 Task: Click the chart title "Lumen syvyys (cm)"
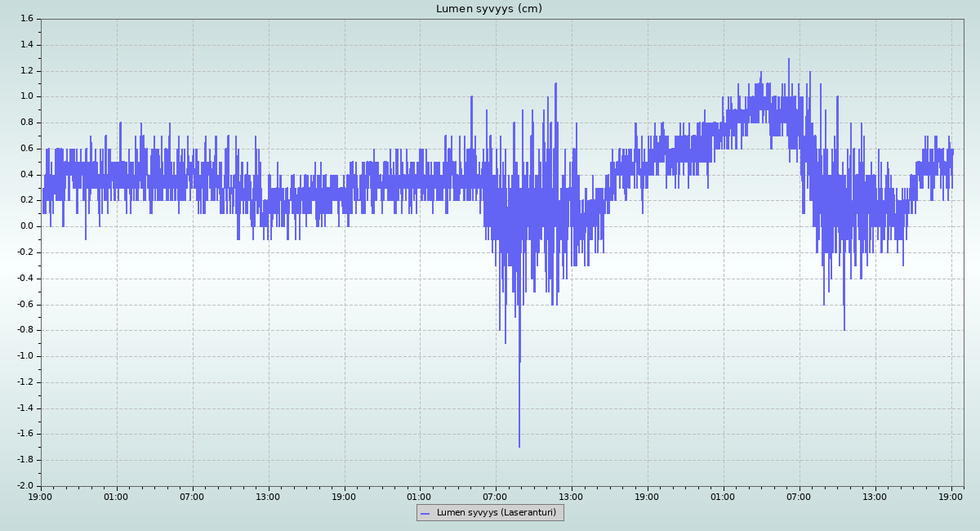tap(488, 9)
